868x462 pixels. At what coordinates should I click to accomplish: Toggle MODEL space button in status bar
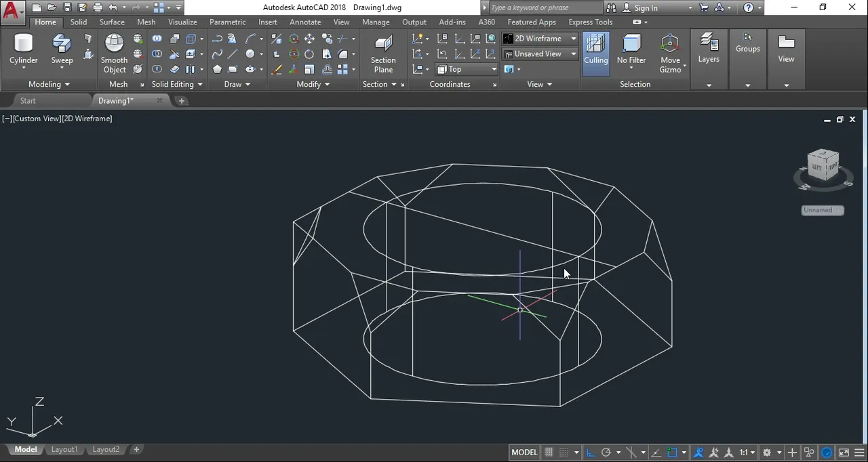point(524,453)
